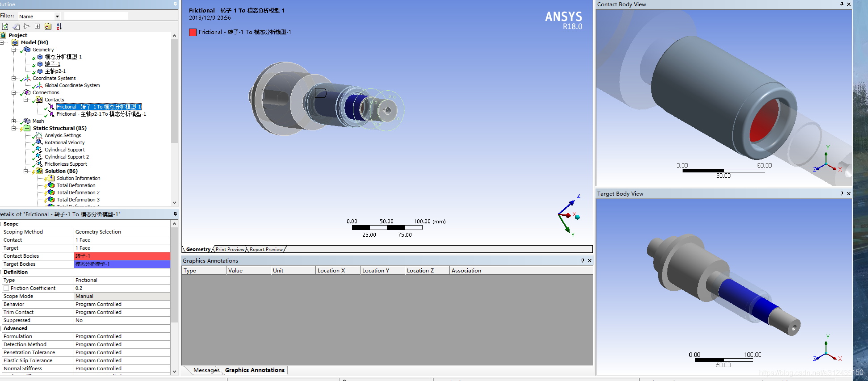Collapse the Contacts node
Viewport: 868px width, 381px height.
tap(25, 100)
